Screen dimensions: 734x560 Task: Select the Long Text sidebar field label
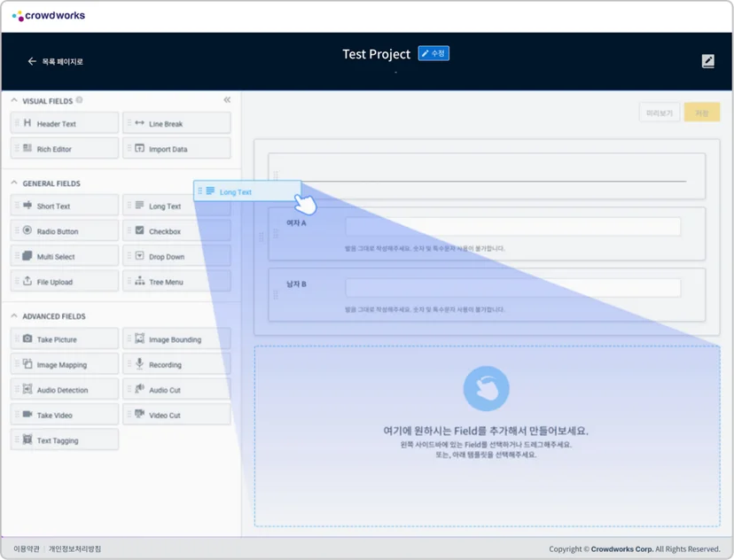(165, 206)
